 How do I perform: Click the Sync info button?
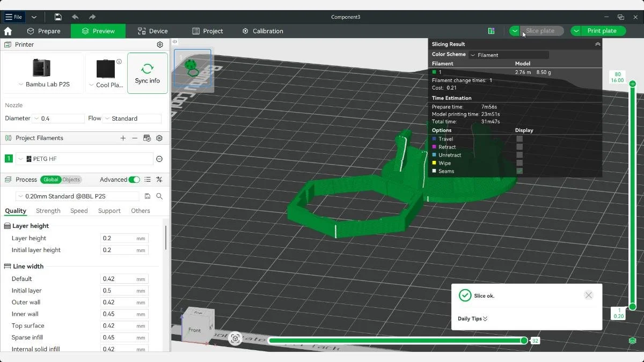(x=148, y=73)
